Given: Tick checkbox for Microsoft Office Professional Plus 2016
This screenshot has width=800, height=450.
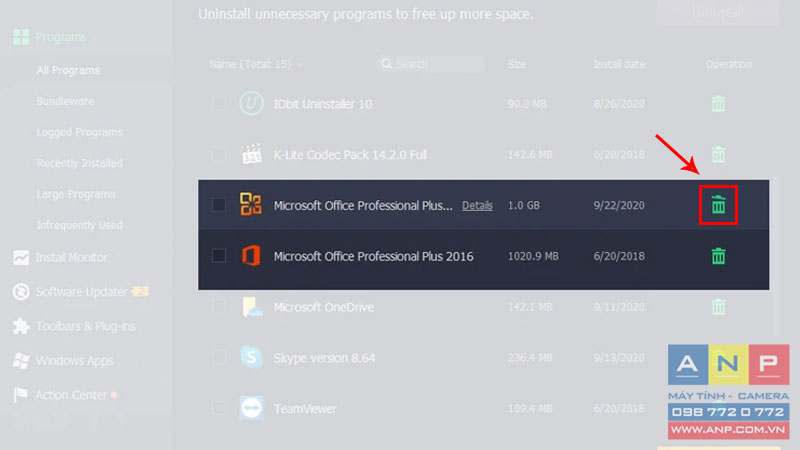Looking at the screenshot, I should (219, 256).
